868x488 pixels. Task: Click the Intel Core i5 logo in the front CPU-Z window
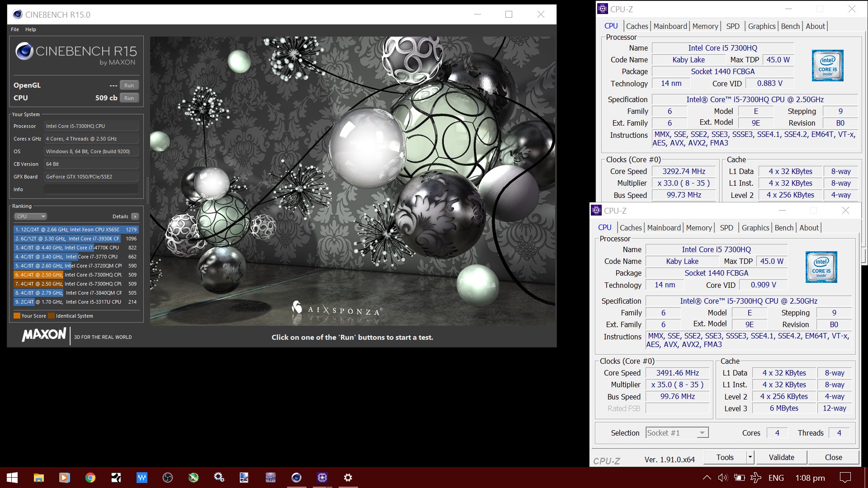point(821,267)
